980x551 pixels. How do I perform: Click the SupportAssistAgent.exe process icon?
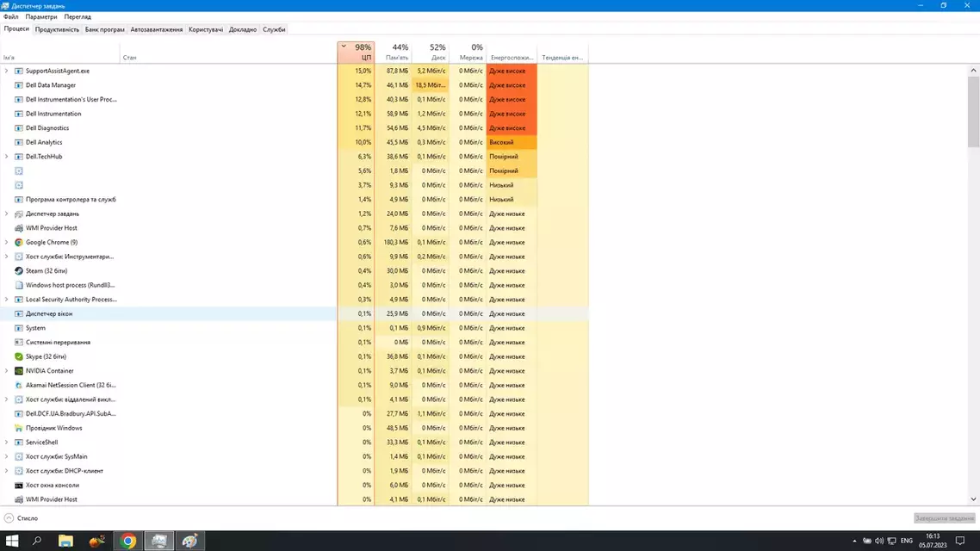pos(19,71)
